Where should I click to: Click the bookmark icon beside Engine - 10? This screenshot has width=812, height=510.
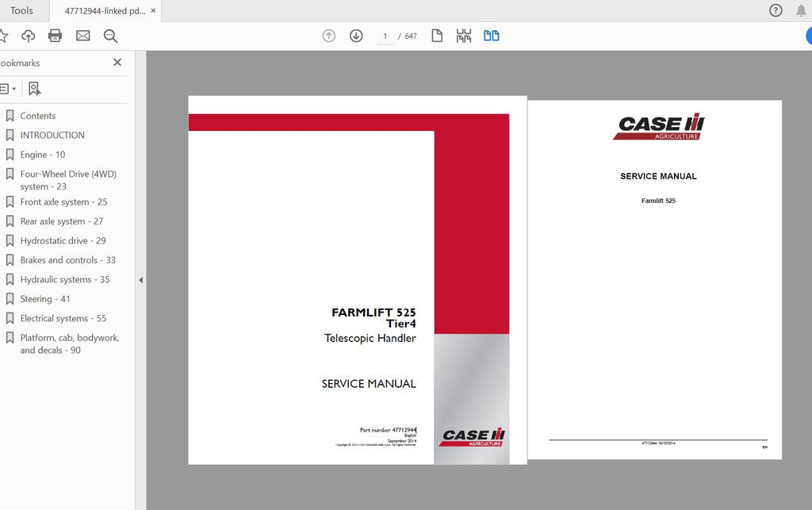(10, 155)
